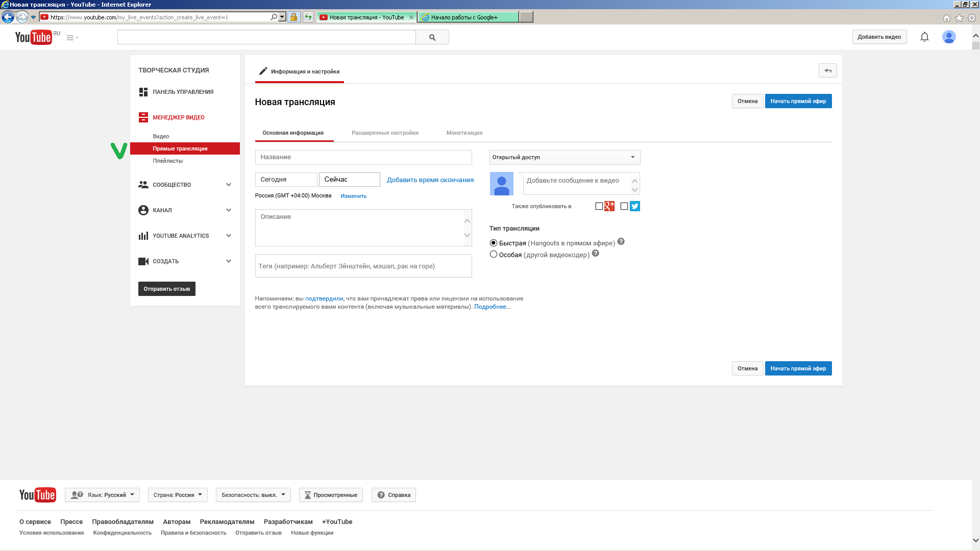Image resolution: width=980 pixels, height=551 pixels.
Task: Enable the Twitter publish checkbox
Action: (624, 206)
